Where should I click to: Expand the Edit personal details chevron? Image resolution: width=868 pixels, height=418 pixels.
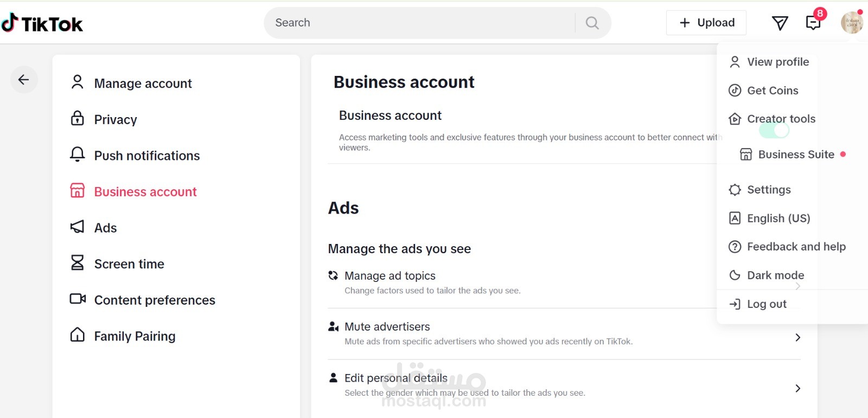pos(797,388)
